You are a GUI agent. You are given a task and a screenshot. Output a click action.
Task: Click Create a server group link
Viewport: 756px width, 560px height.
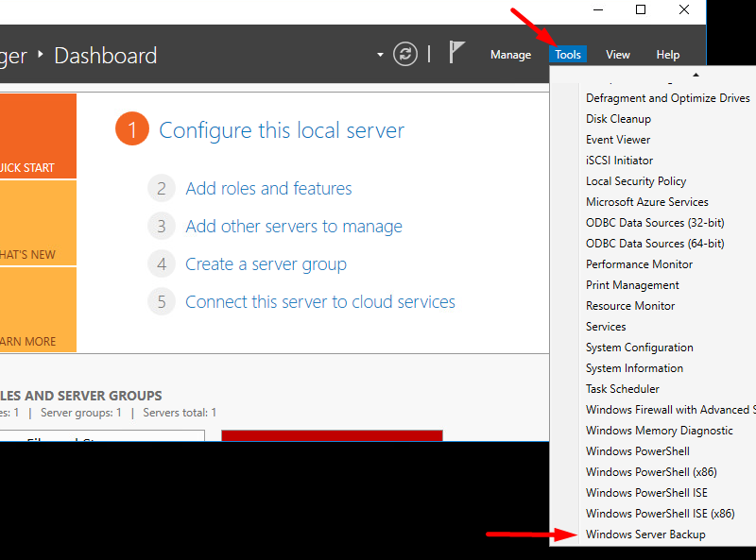tap(266, 264)
